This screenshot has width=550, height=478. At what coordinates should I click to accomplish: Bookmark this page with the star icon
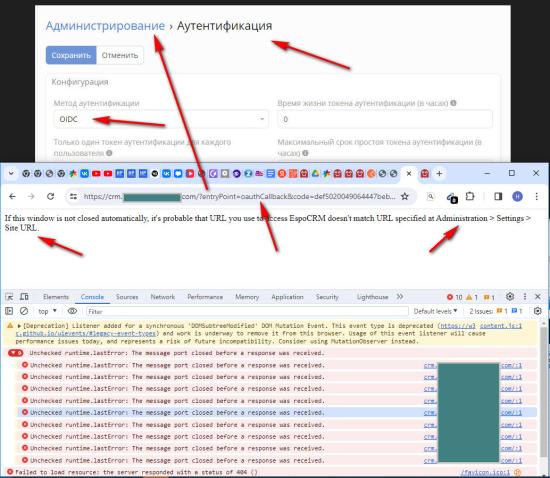tap(405, 196)
